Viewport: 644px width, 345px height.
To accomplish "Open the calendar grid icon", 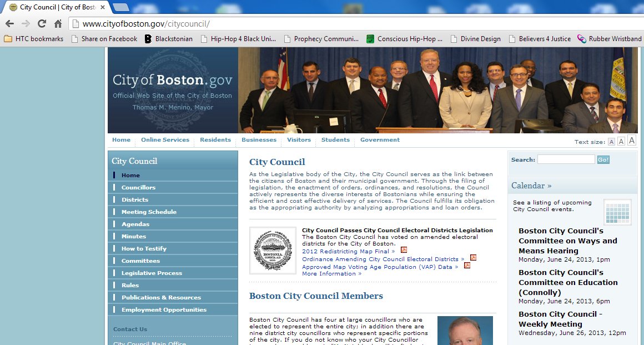I will tap(617, 212).
